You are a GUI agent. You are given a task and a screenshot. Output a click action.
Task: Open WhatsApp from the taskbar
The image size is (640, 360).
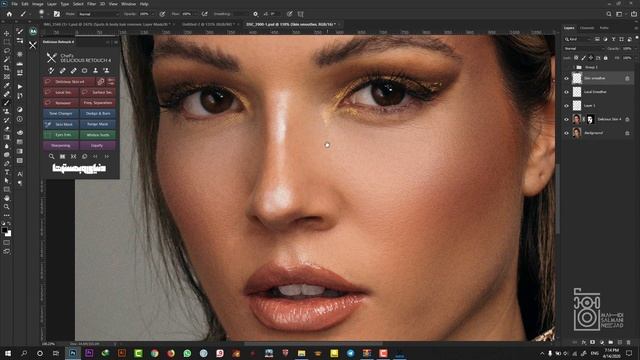(x=187, y=353)
